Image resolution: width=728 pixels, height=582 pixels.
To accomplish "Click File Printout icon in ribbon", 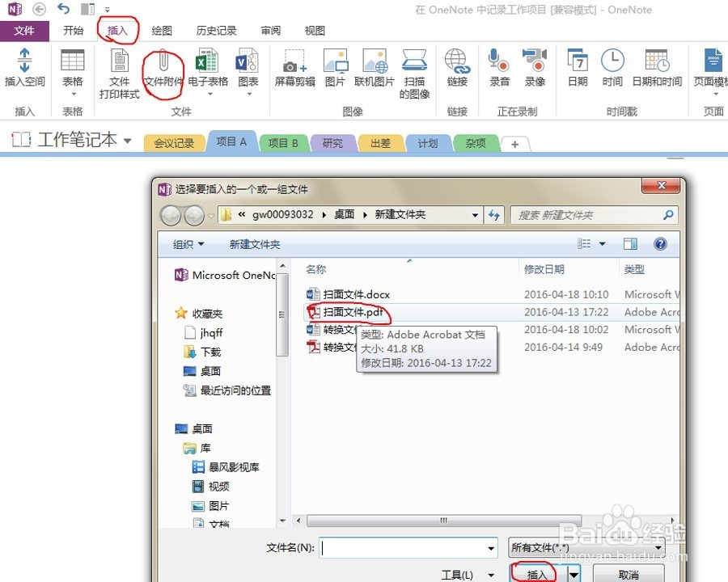I will pyautogui.click(x=120, y=61).
